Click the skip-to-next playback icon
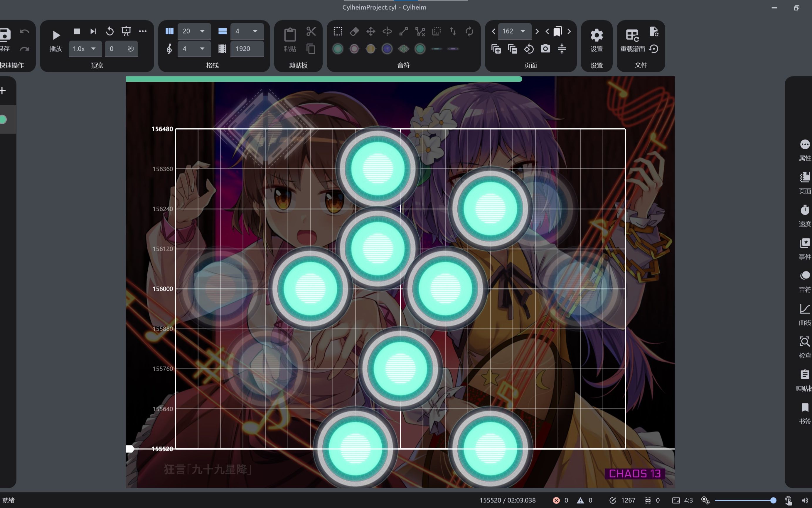 pos(93,31)
